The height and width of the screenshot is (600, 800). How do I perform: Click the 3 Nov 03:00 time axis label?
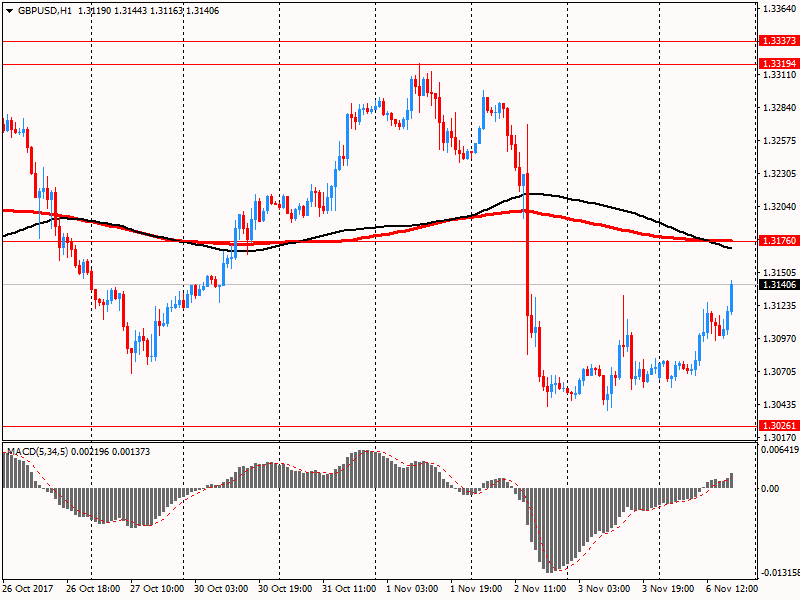(604, 589)
